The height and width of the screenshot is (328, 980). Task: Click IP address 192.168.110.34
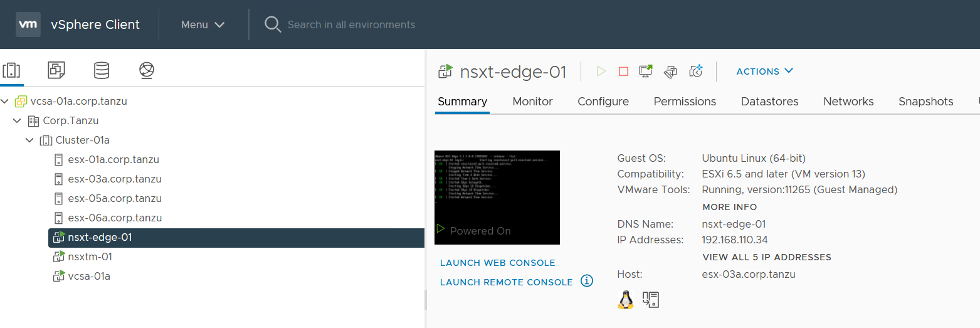[735, 240]
